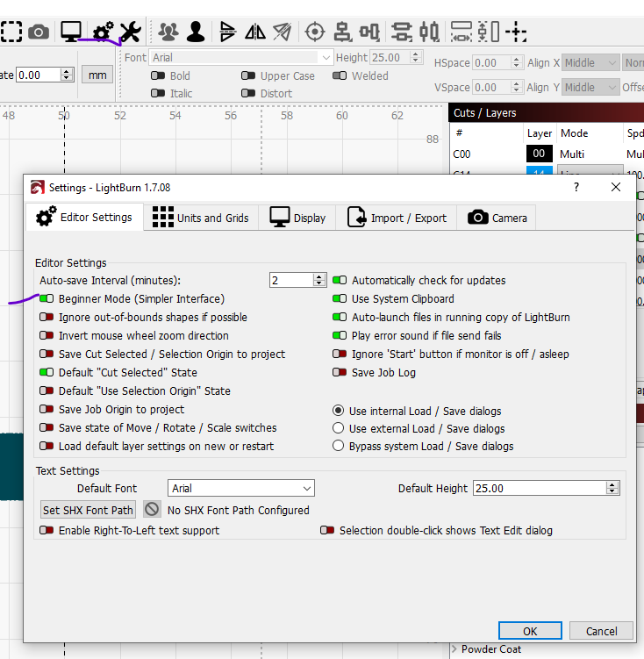This screenshot has width=644, height=659.
Task: Click the Distribute Vertically spacing icon
Action: tap(489, 32)
